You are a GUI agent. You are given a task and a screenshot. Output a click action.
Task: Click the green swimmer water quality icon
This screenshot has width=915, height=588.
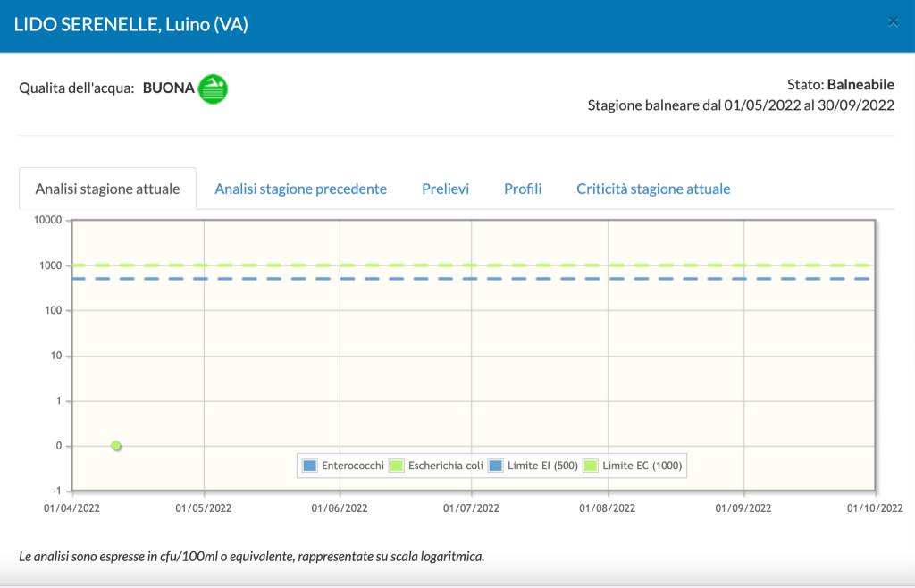tap(213, 88)
